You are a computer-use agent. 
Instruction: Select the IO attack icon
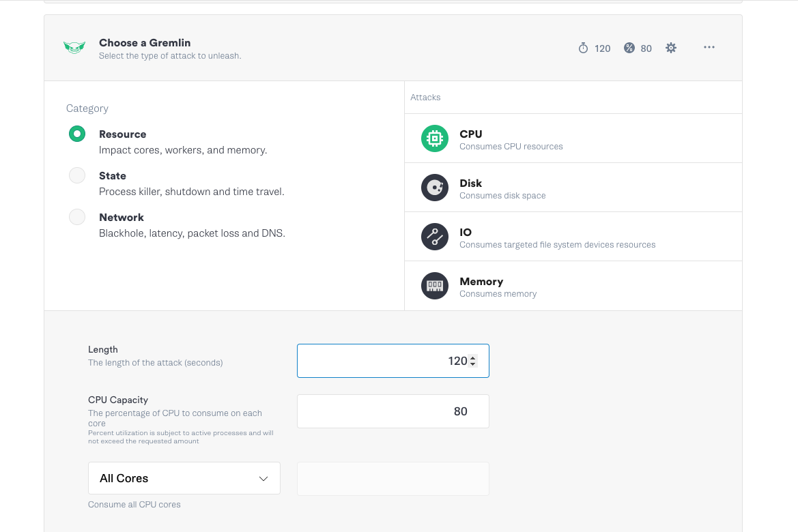click(435, 237)
